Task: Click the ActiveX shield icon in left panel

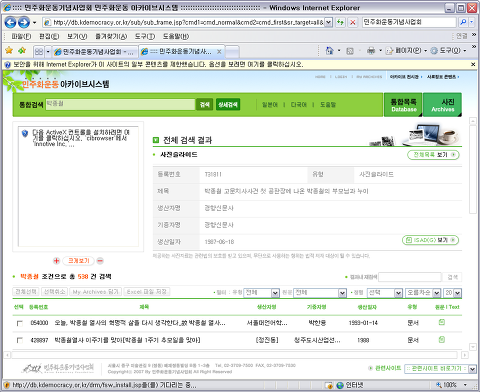Action: (25, 133)
